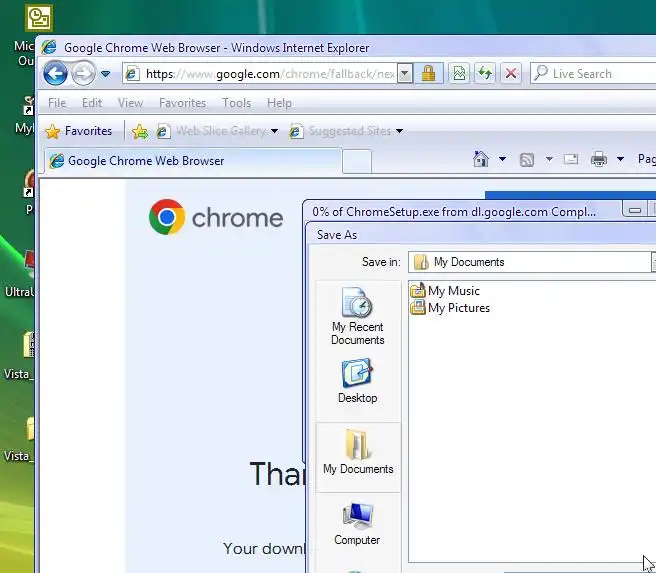Expand the Print dropdown arrow
This screenshot has height=573, width=656.
[x=620, y=159]
